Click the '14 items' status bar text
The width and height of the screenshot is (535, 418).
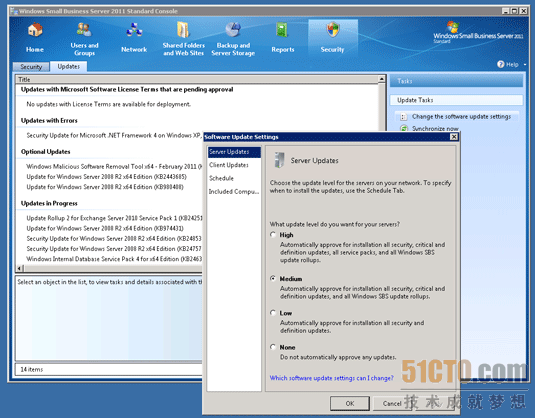[32, 369]
